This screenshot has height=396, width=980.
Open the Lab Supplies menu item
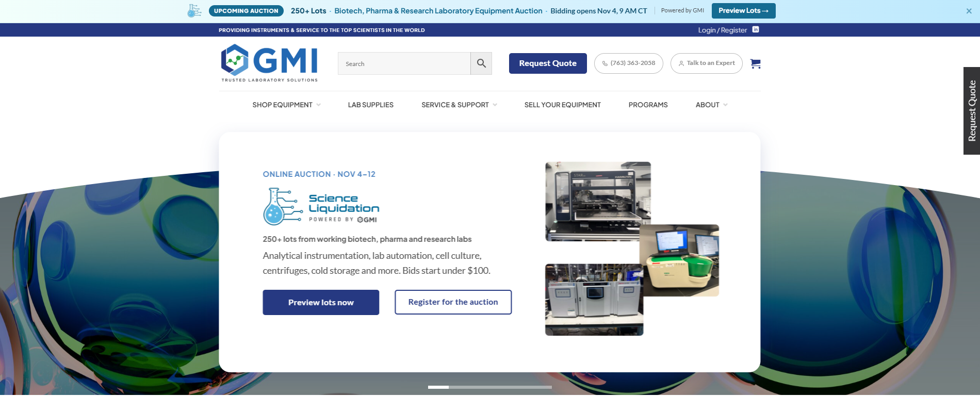370,105
